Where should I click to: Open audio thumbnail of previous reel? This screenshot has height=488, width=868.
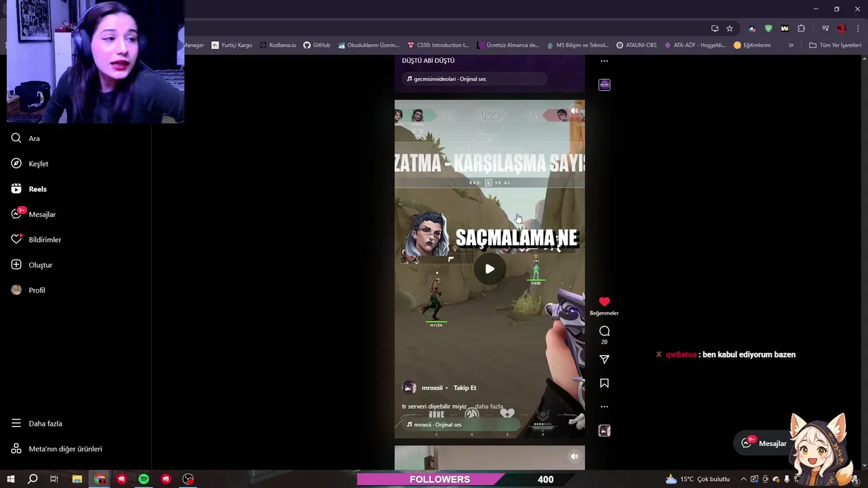pyautogui.click(x=604, y=85)
